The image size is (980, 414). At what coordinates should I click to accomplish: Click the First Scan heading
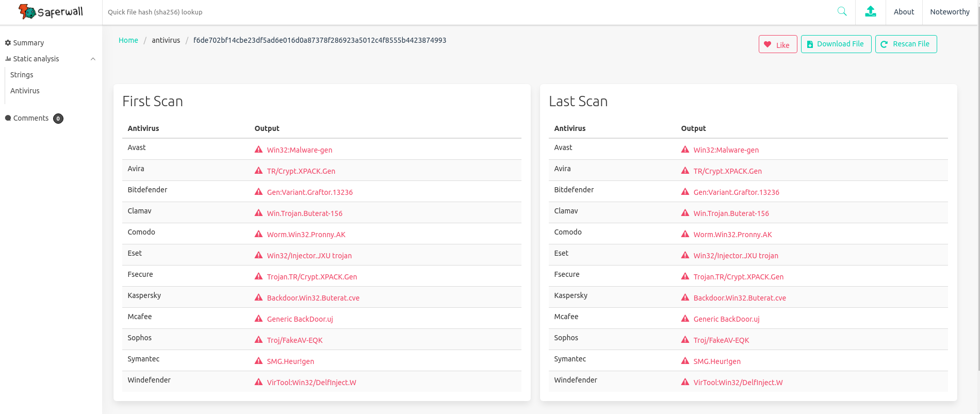pyautogui.click(x=153, y=101)
